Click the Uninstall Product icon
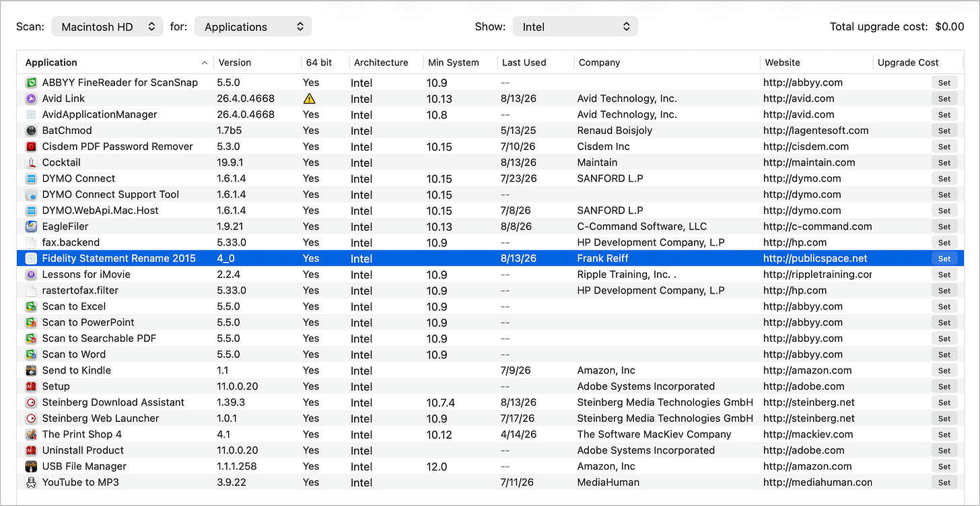 (31, 450)
